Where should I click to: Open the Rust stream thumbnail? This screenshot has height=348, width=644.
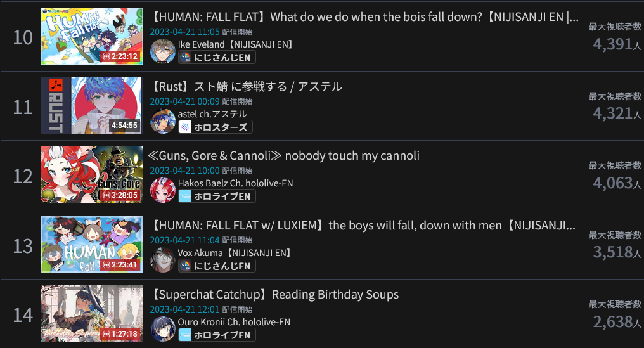pyautogui.click(x=92, y=106)
